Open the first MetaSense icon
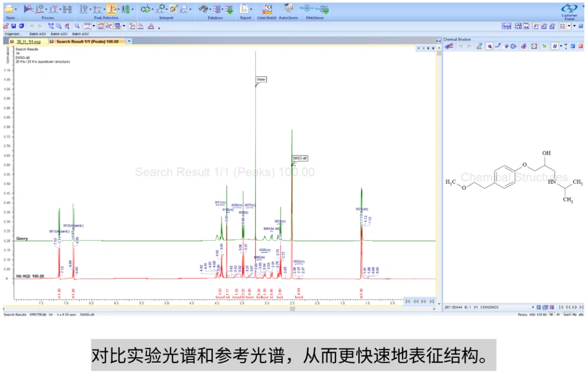 [307, 9]
